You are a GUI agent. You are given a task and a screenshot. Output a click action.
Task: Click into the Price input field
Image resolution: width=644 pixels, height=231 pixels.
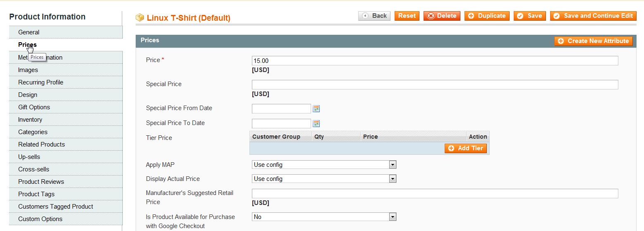(x=434, y=61)
